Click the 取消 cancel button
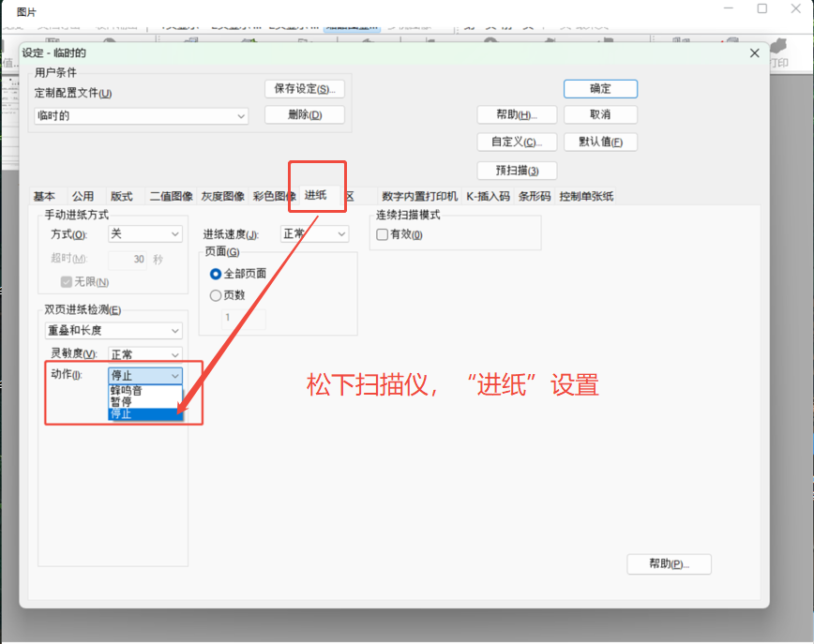This screenshot has height=644, width=814. tap(600, 114)
